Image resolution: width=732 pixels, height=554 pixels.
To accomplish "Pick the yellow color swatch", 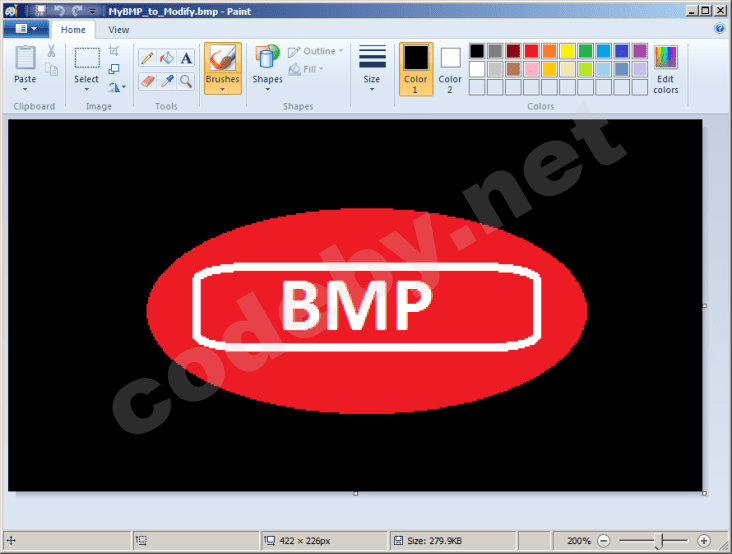I will 567,51.
